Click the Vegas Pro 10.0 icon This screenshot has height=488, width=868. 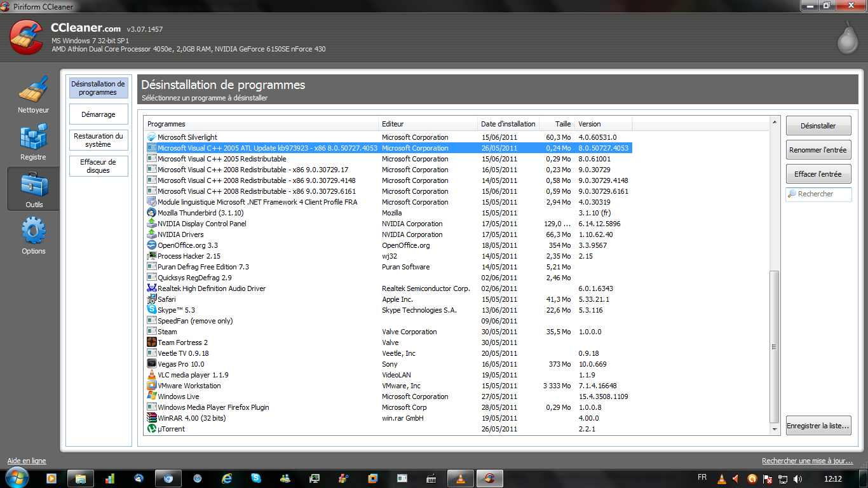[152, 364]
